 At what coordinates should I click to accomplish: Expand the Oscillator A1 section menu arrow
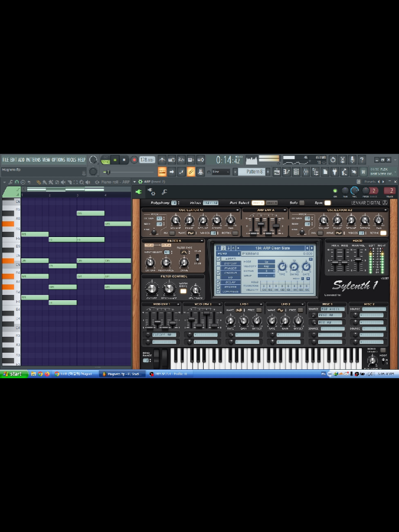coord(237,211)
